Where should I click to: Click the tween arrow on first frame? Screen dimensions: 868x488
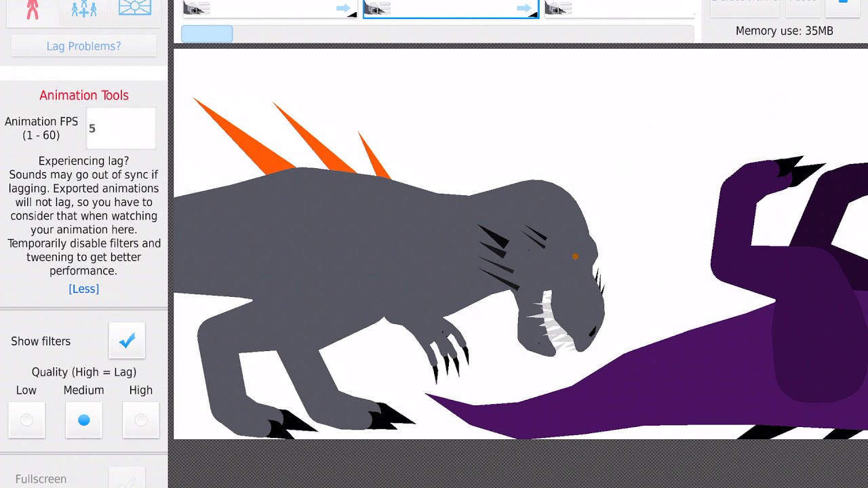[x=343, y=9]
